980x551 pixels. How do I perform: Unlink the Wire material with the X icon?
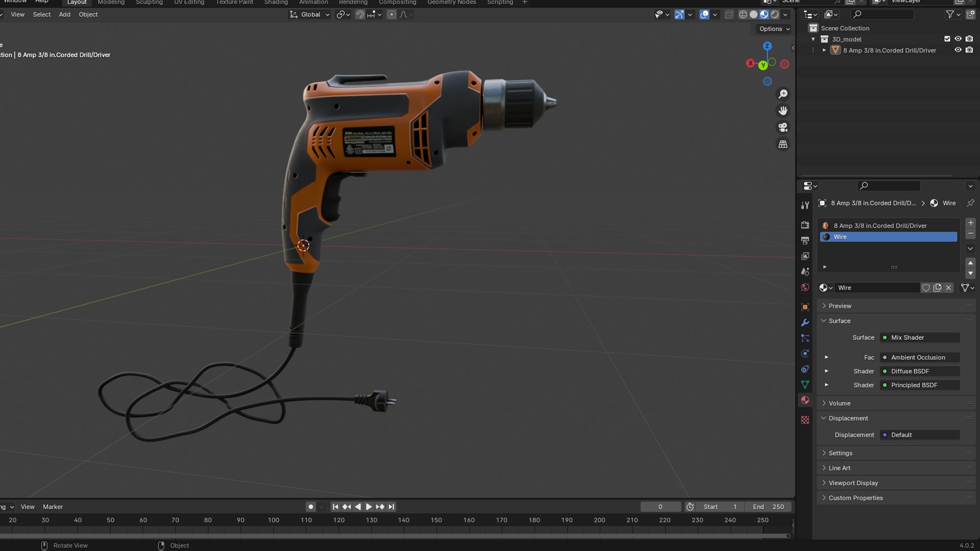(948, 288)
